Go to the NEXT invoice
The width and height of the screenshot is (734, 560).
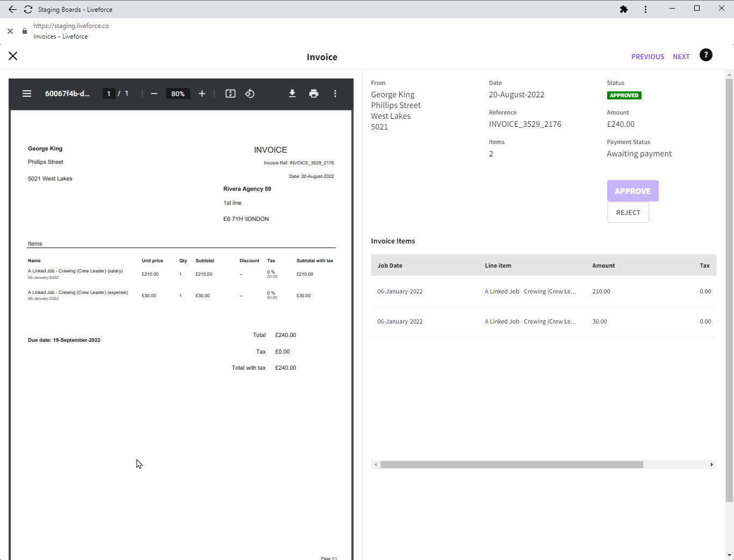(681, 56)
